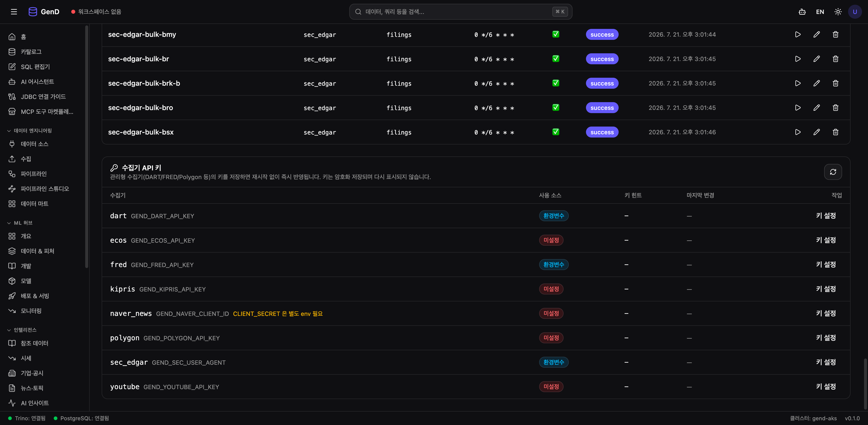The height and width of the screenshot is (425, 868).
Task: Switch language with the EN button
Action: pyautogui.click(x=820, y=12)
